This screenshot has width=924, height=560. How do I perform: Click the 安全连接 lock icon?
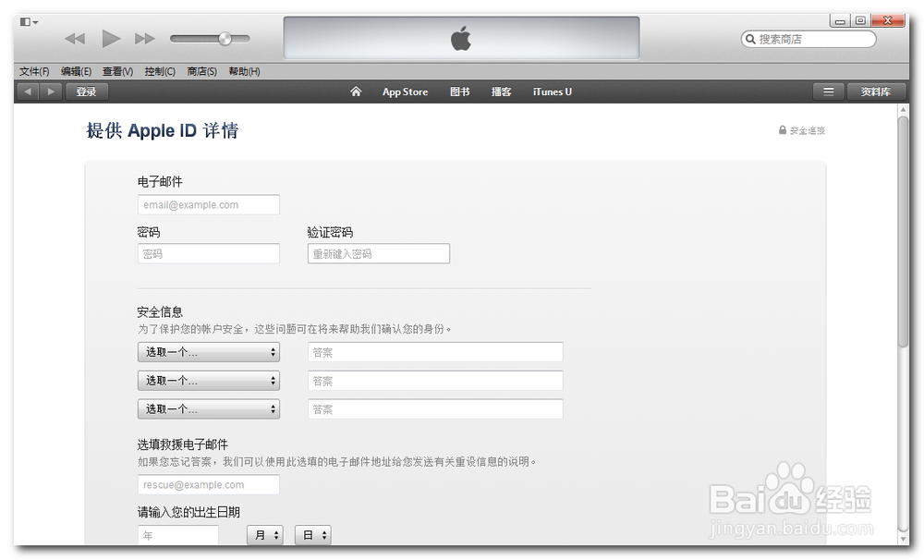(x=783, y=129)
